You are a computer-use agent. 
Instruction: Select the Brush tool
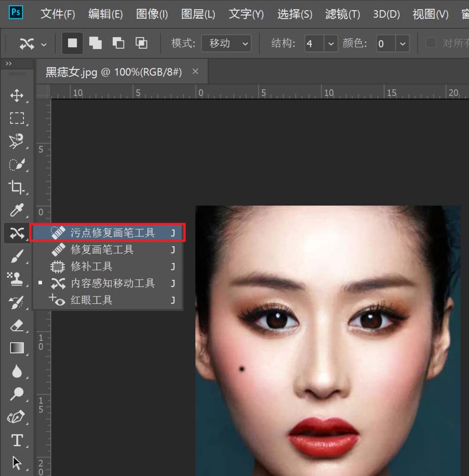pos(17,256)
